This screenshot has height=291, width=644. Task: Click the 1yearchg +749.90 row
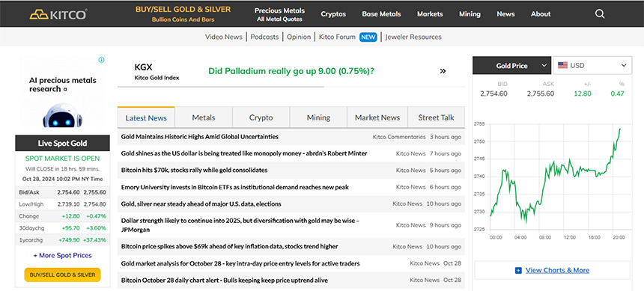coord(62,239)
